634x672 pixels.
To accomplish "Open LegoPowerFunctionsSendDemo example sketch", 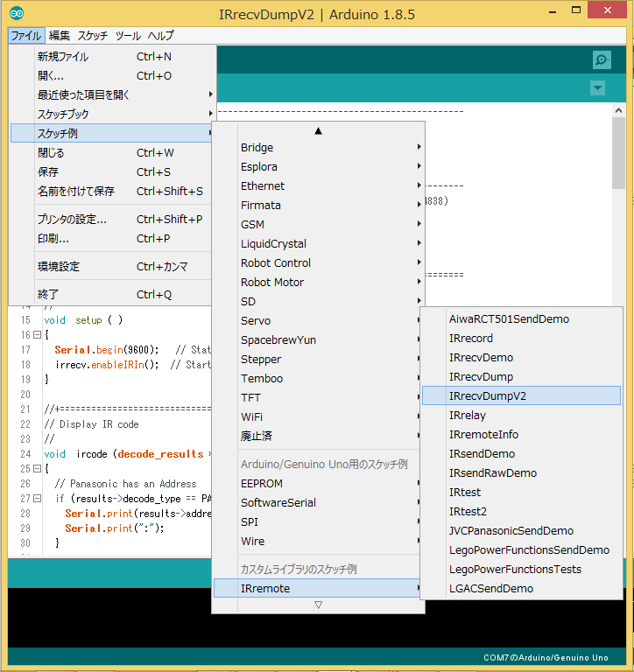I will 521,550.
